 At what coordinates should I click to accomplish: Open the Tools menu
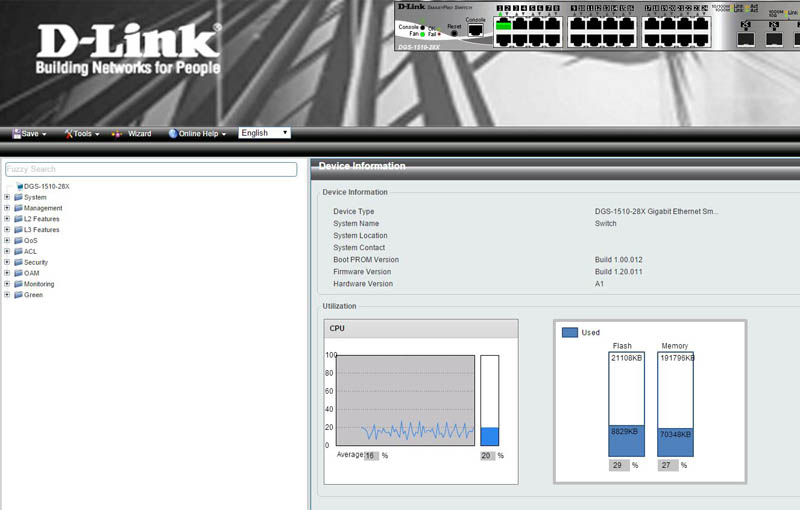[82, 134]
